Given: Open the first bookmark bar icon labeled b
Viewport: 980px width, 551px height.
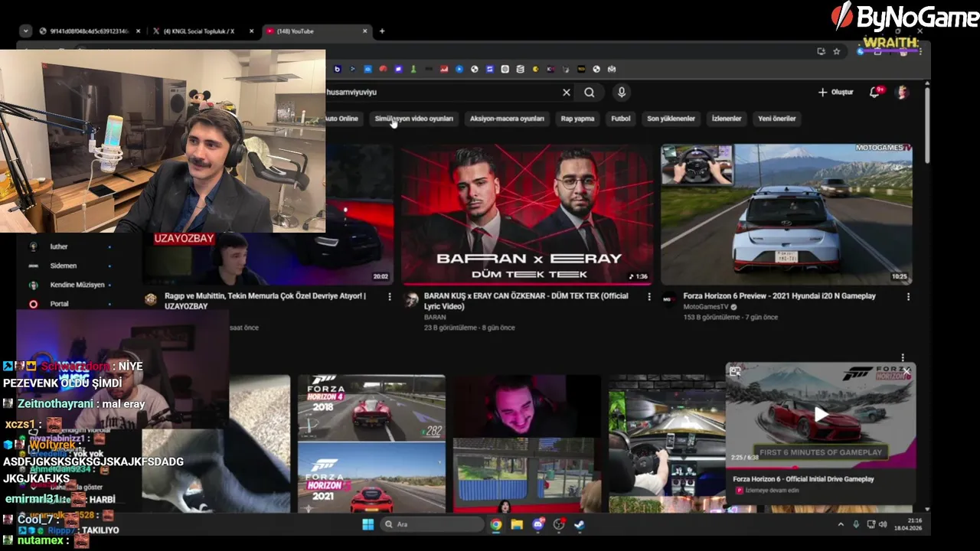Looking at the screenshot, I should point(338,69).
